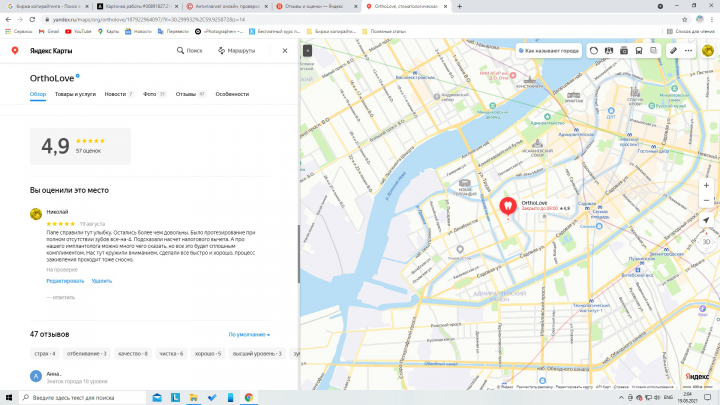Open the Список для чтения reading list
This screenshot has width=720, height=405.
coord(690,31)
